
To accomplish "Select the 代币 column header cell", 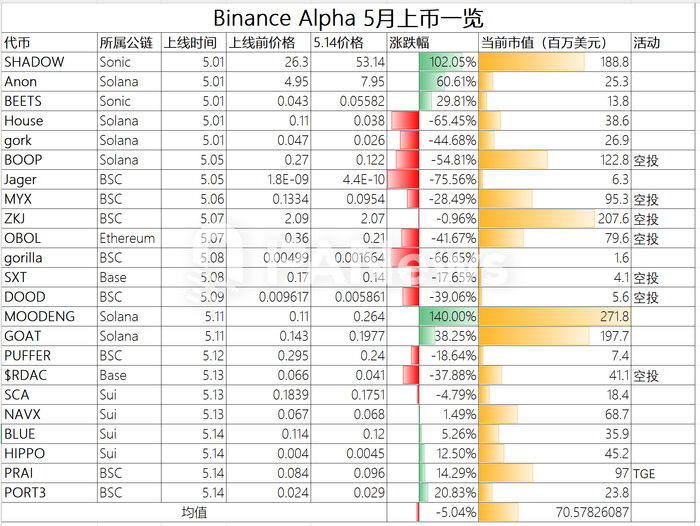I will 48,43.
